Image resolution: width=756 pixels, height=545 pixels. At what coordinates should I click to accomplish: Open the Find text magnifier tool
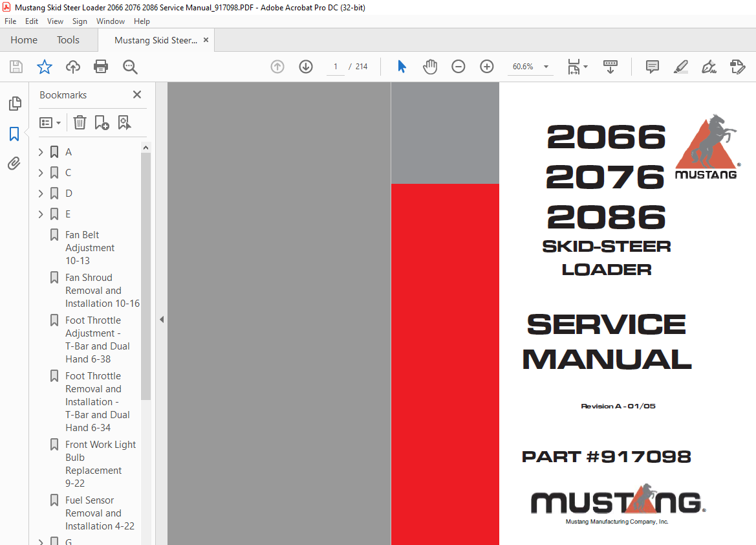coord(130,67)
